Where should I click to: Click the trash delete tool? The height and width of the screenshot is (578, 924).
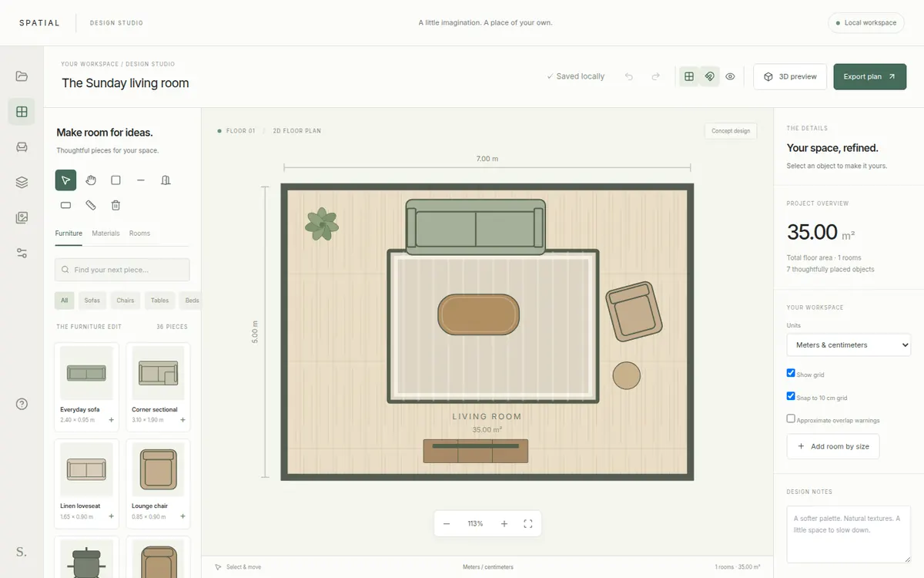[115, 205]
